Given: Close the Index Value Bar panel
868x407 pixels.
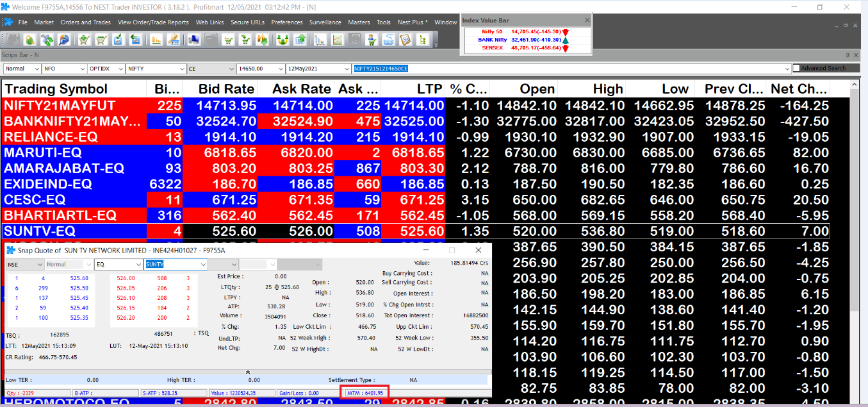Looking at the screenshot, I should click(587, 21).
